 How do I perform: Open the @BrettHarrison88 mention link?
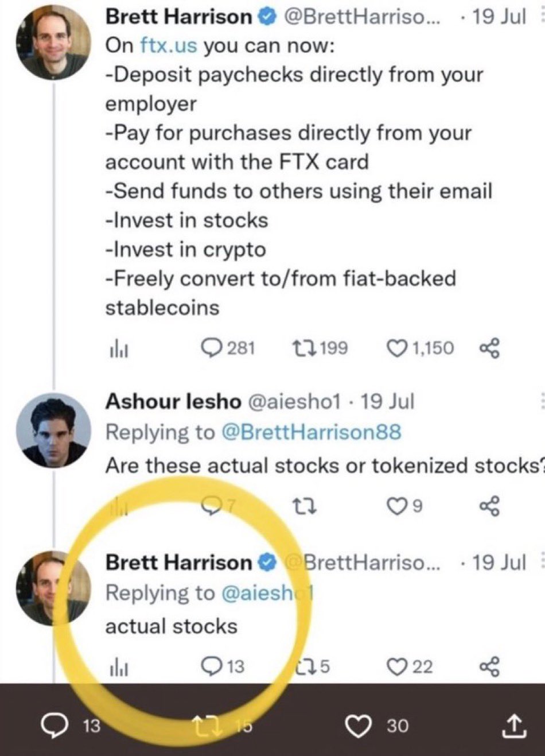(310, 432)
